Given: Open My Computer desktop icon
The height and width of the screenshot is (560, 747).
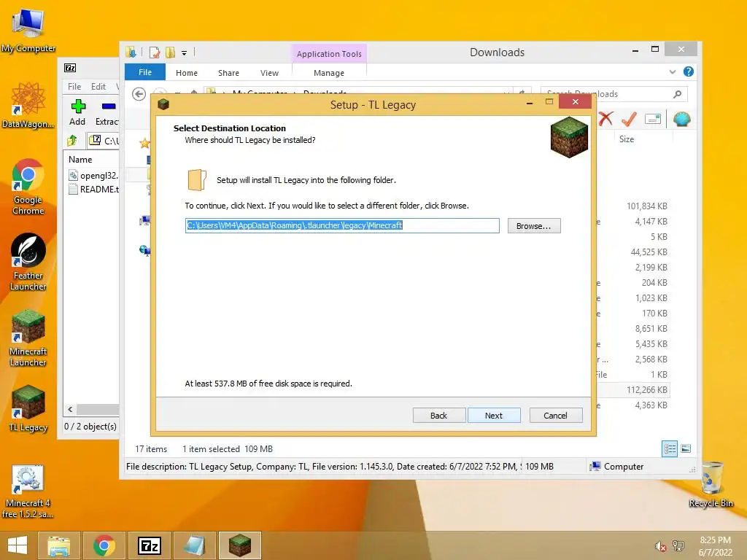Looking at the screenshot, I should [28, 30].
